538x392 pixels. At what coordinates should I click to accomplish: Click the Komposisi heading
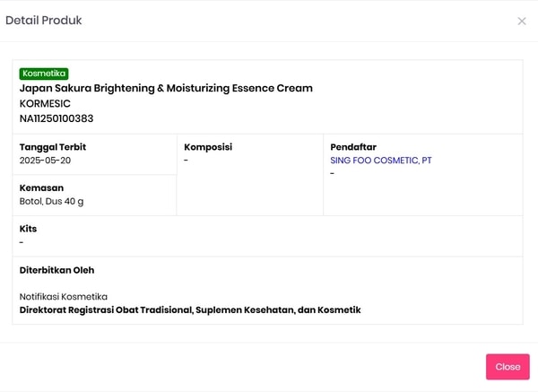click(208, 147)
